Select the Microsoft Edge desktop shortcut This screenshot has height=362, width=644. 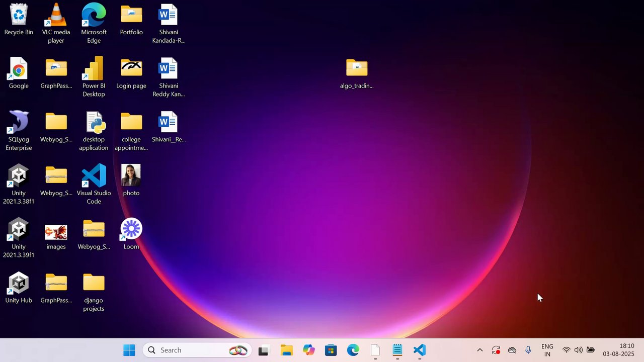[94, 23]
